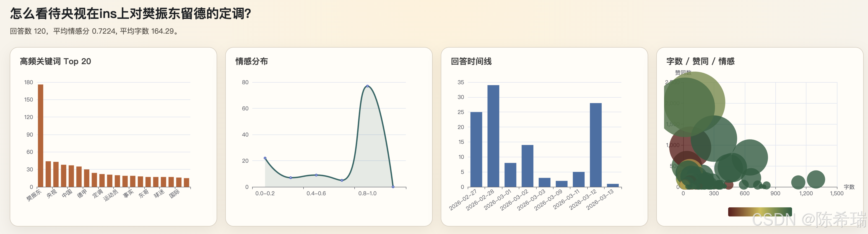The width and height of the screenshot is (868, 234).
Task: Click the 运动员 keyword bar
Action: coord(117,181)
